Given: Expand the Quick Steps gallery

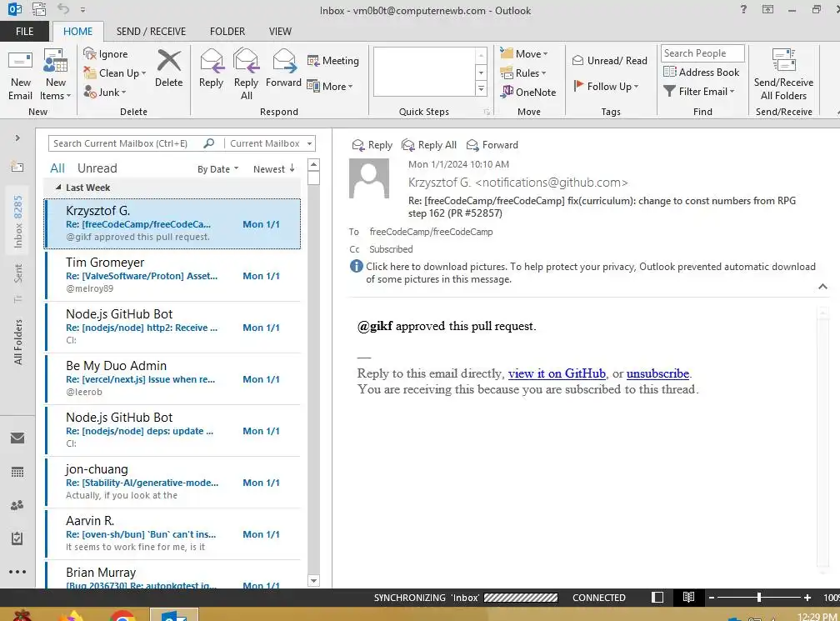Looking at the screenshot, I should pos(481,89).
